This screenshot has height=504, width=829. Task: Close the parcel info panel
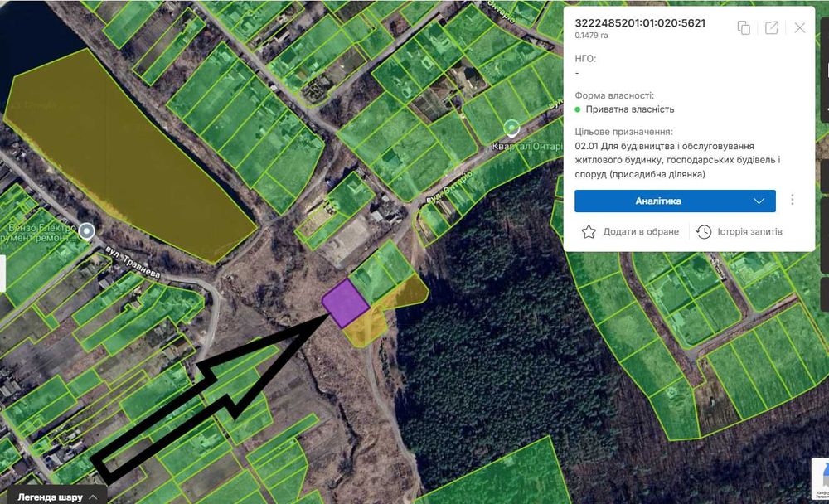pyautogui.click(x=799, y=28)
